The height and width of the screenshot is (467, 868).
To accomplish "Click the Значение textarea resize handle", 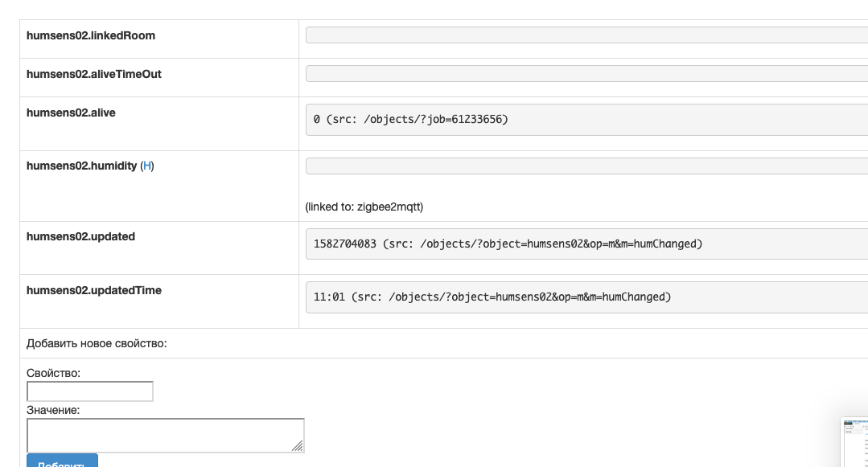I will [298, 446].
